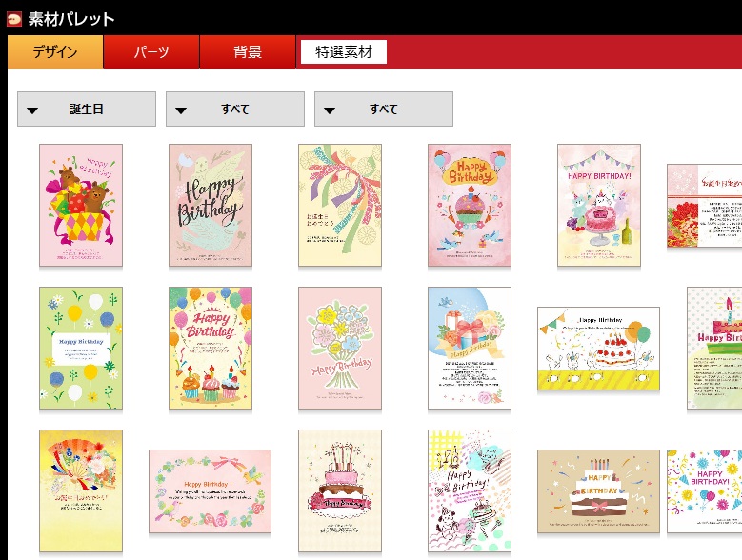
Task: Select the gift boxes on blue circle card
Action: tap(470, 349)
